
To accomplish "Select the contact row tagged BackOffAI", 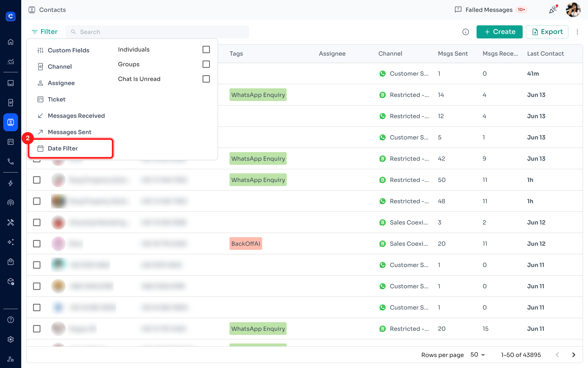I will pos(37,244).
